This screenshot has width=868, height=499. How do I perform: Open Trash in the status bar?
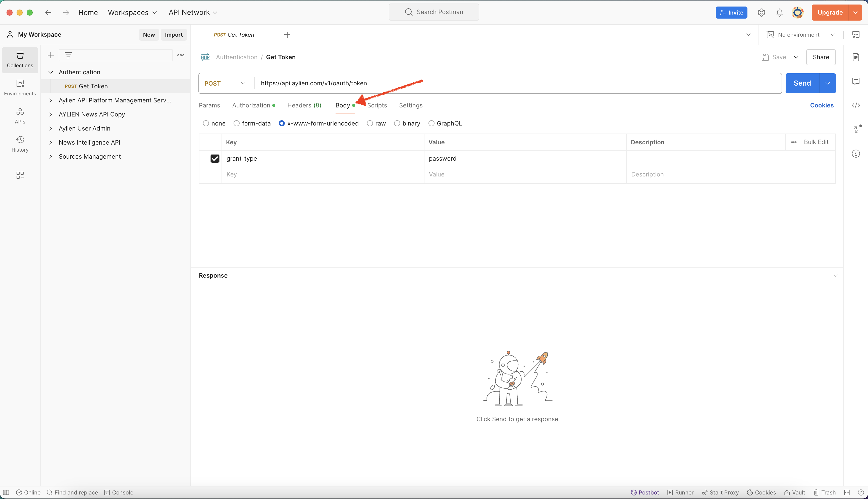click(x=825, y=492)
